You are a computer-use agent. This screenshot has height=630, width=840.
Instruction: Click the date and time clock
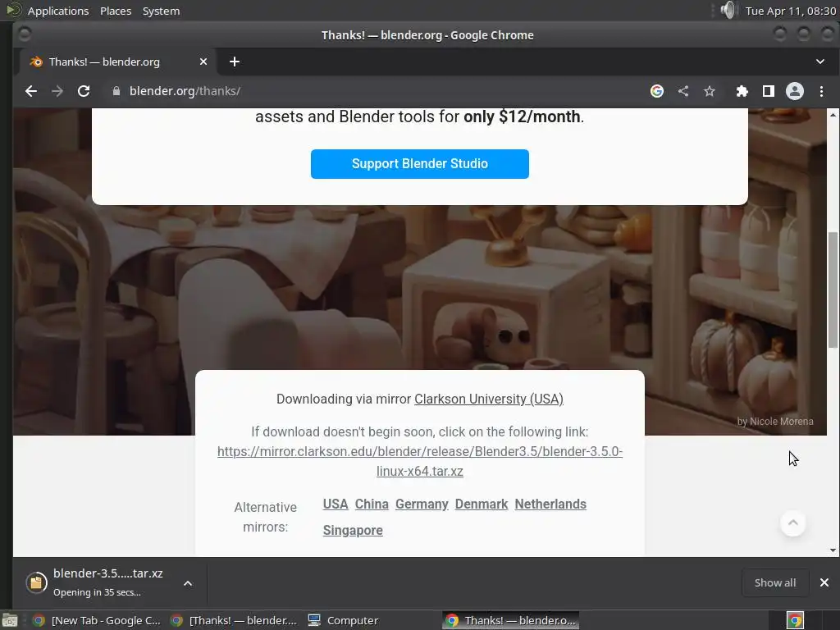pyautogui.click(x=790, y=11)
